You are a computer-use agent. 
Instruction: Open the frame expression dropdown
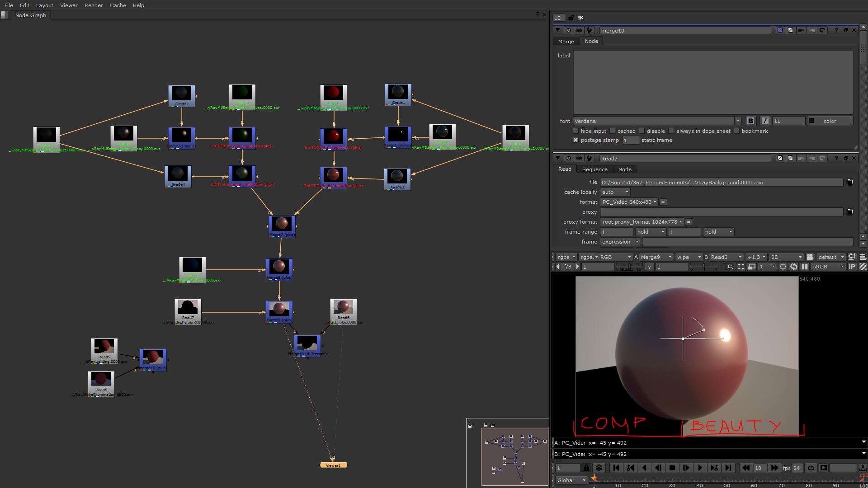click(x=620, y=242)
